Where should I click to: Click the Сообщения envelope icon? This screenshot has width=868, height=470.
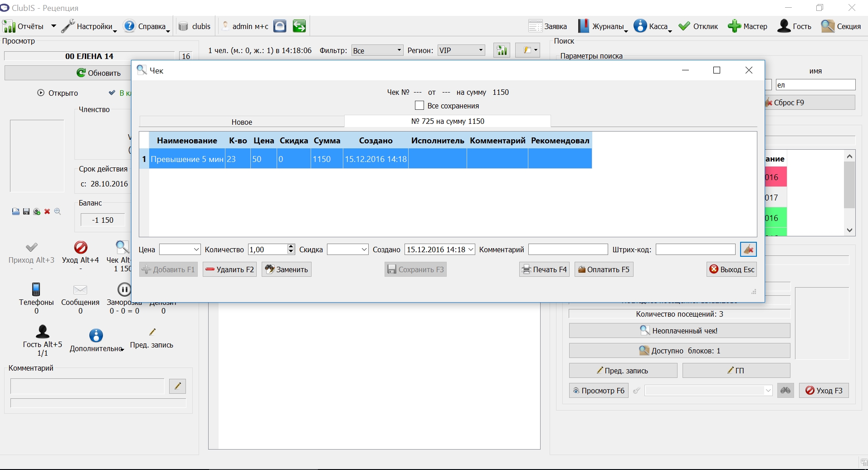pos(80,289)
